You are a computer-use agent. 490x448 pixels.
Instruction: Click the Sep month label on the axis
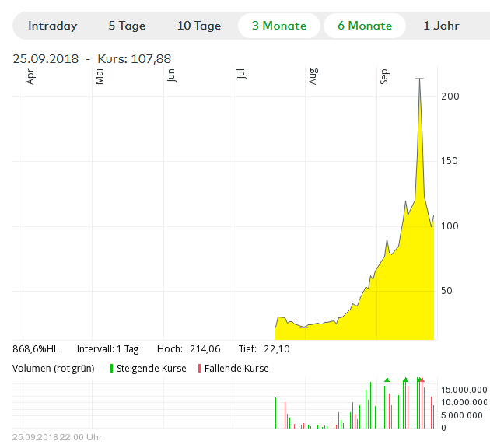(x=384, y=76)
